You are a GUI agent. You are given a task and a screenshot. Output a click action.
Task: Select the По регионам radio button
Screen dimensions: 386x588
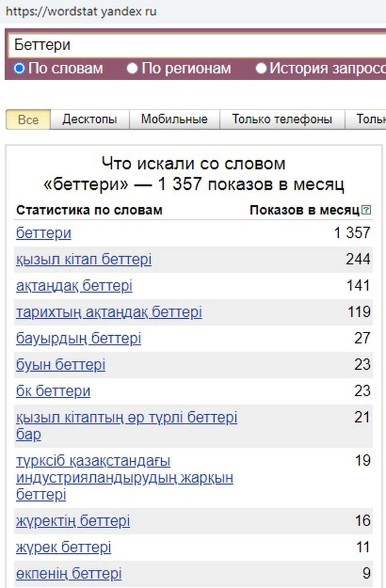click(132, 69)
